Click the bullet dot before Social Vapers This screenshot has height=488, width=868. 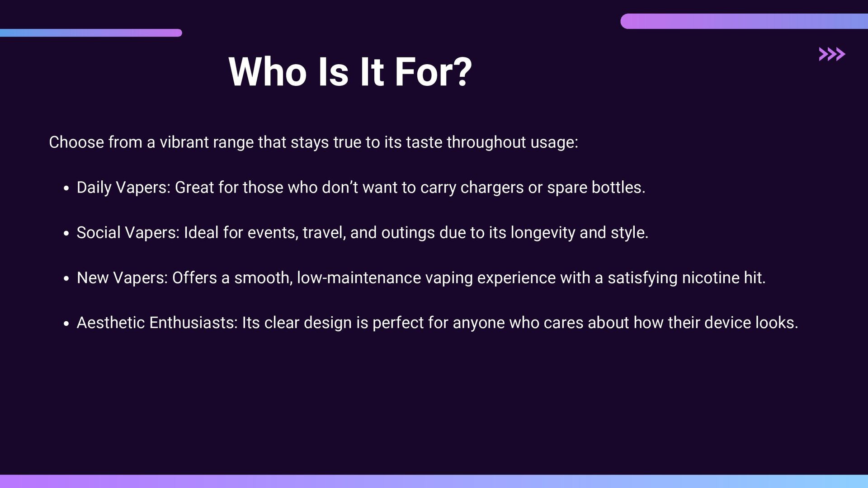coord(66,234)
